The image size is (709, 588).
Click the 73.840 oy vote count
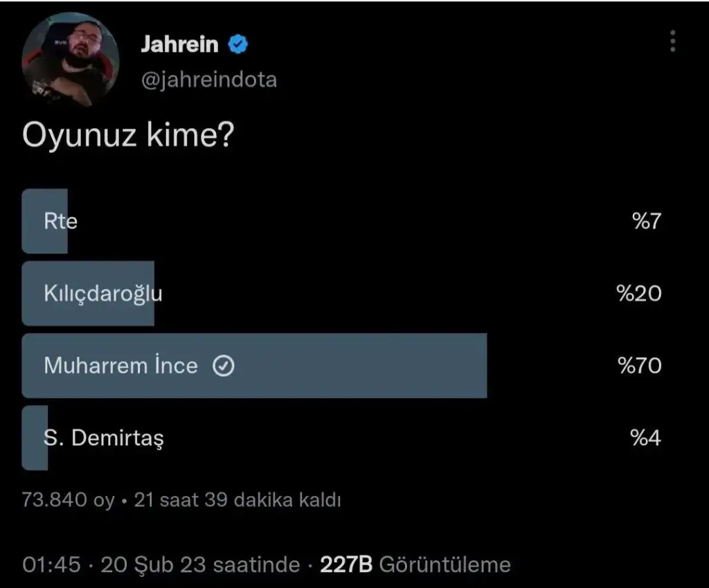coord(68,500)
